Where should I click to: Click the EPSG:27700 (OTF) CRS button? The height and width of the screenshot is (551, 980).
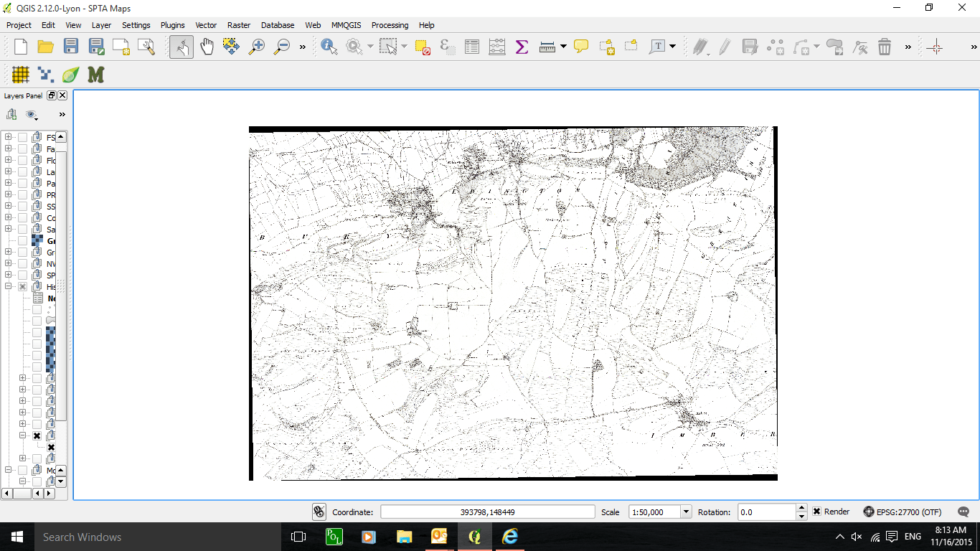tap(905, 512)
